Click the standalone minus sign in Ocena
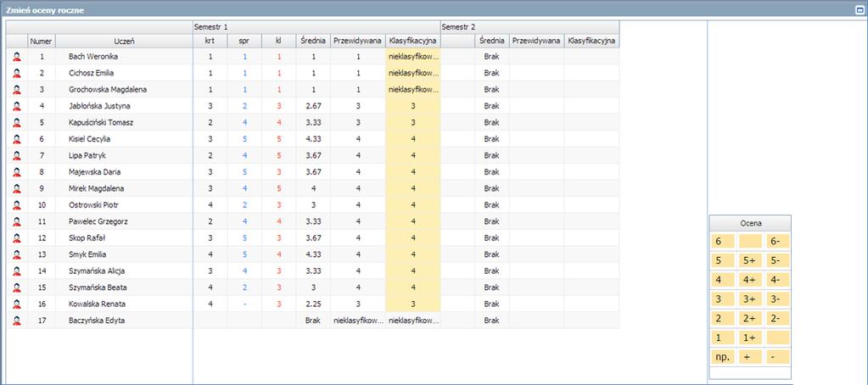 [778, 357]
